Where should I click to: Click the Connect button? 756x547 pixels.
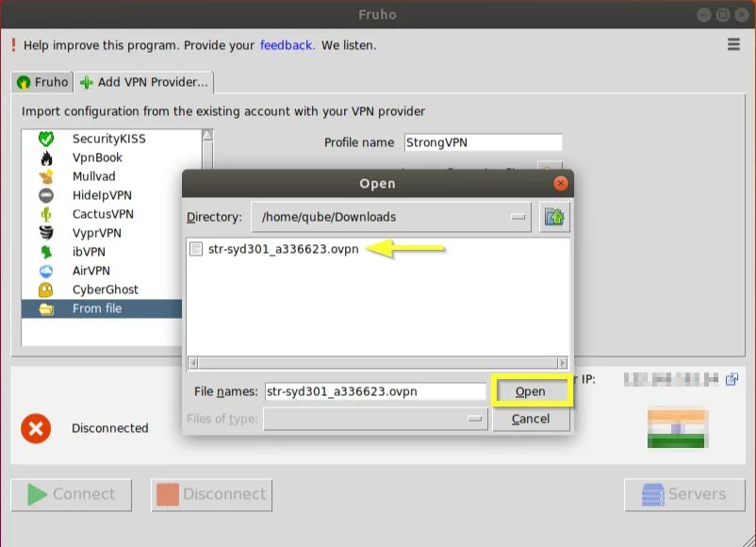coord(72,494)
